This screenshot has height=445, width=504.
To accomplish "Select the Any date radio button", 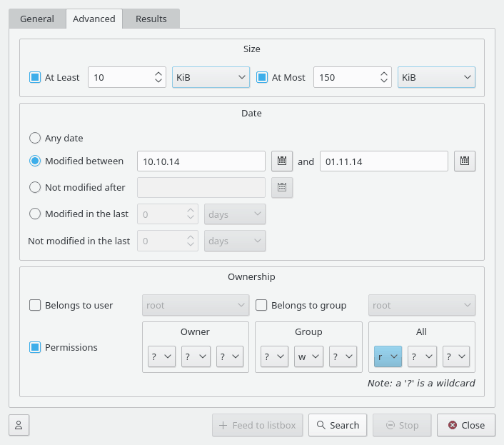I will (35, 138).
